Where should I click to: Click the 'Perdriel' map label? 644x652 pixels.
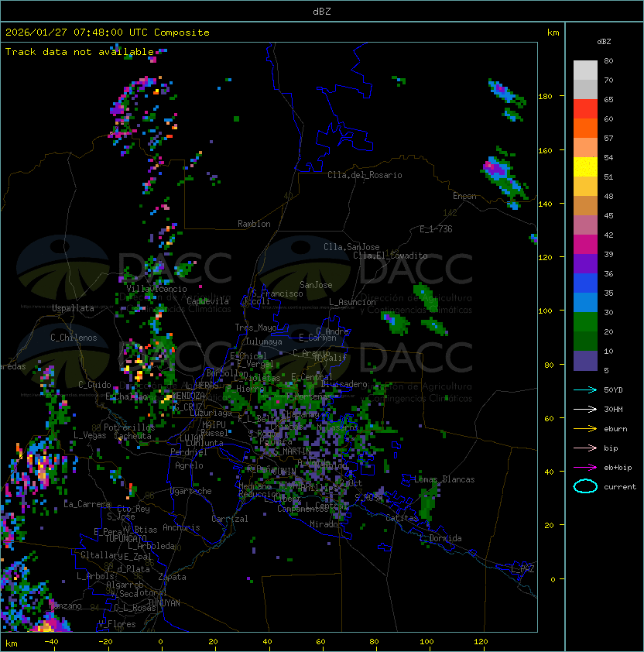[x=189, y=452]
